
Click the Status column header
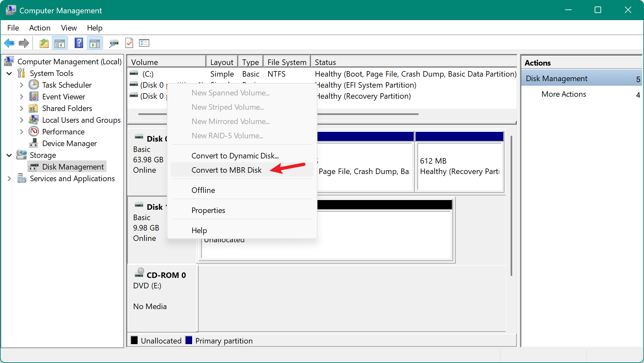[325, 62]
